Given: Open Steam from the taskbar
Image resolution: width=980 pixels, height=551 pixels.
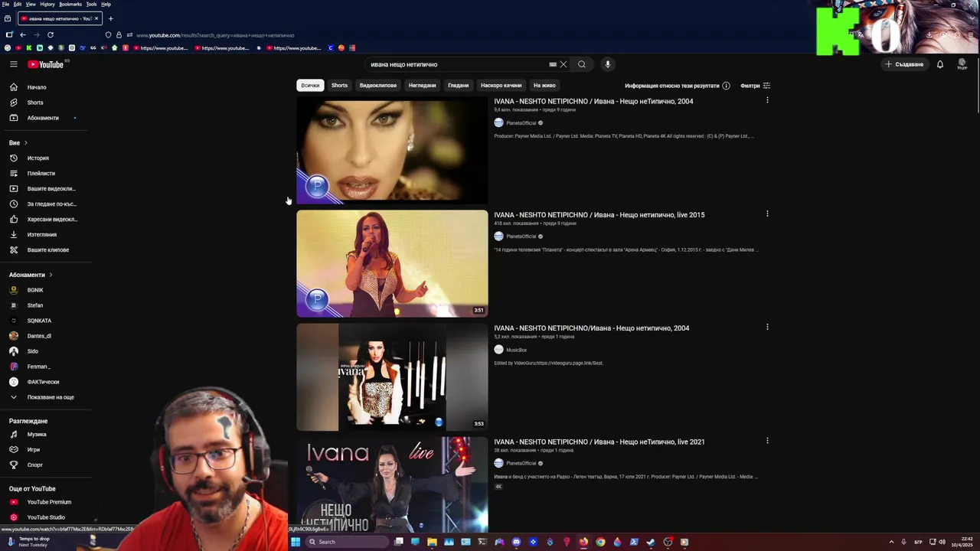Looking at the screenshot, I should tap(651, 542).
